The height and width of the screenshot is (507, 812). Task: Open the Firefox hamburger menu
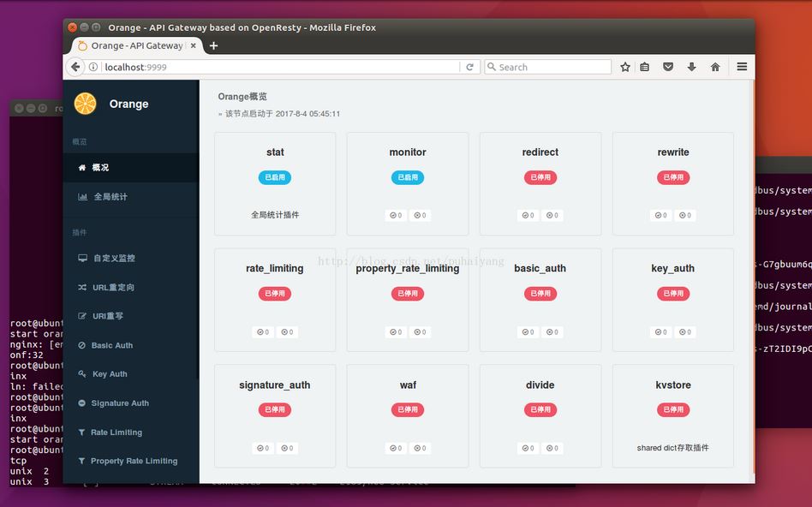tap(742, 67)
